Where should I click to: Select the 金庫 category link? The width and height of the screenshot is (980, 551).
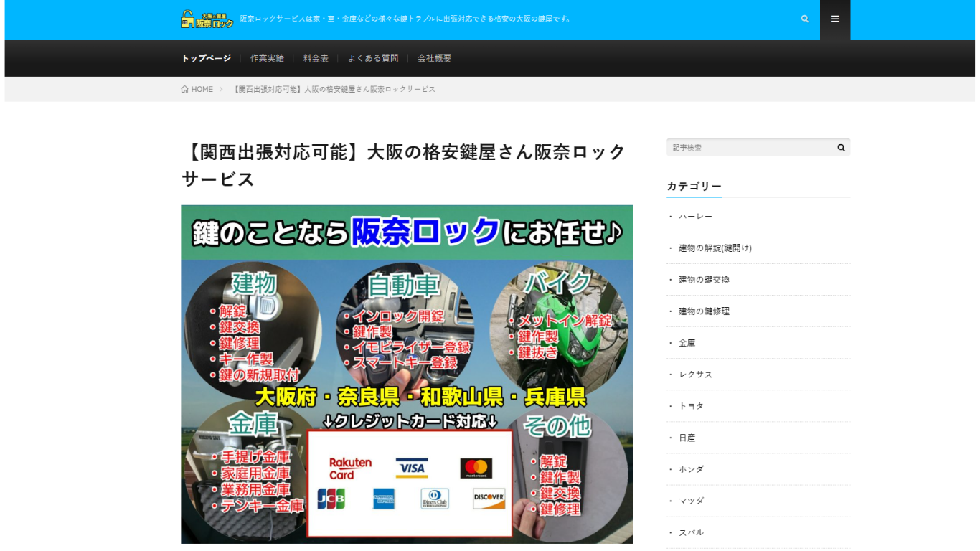point(687,343)
